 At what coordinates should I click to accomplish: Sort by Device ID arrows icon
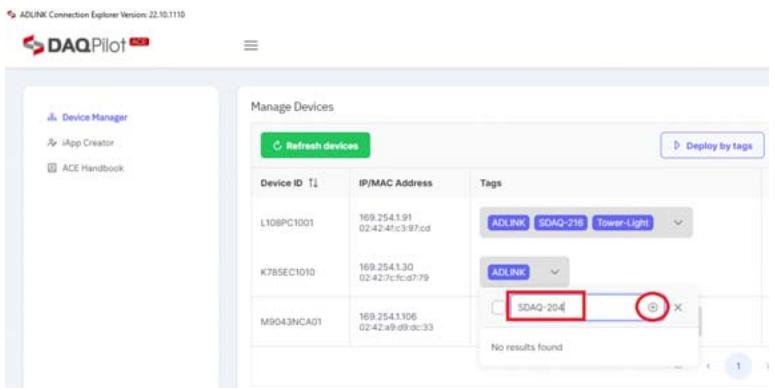313,183
